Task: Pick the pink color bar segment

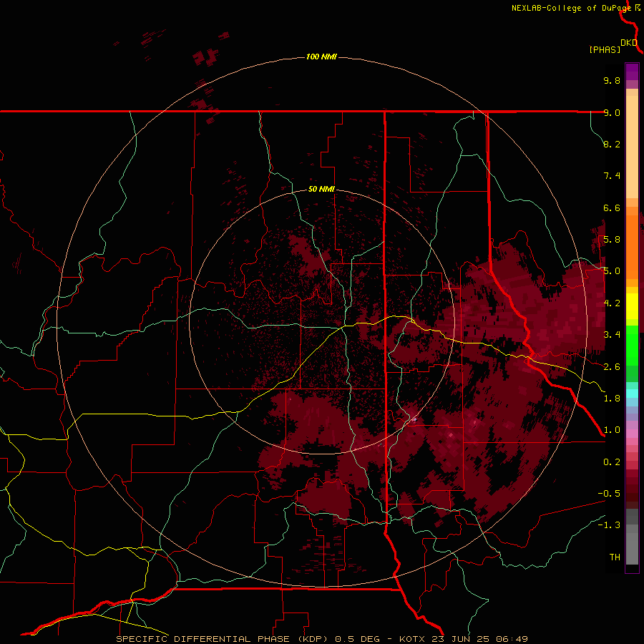Action: (x=632, y=434)
